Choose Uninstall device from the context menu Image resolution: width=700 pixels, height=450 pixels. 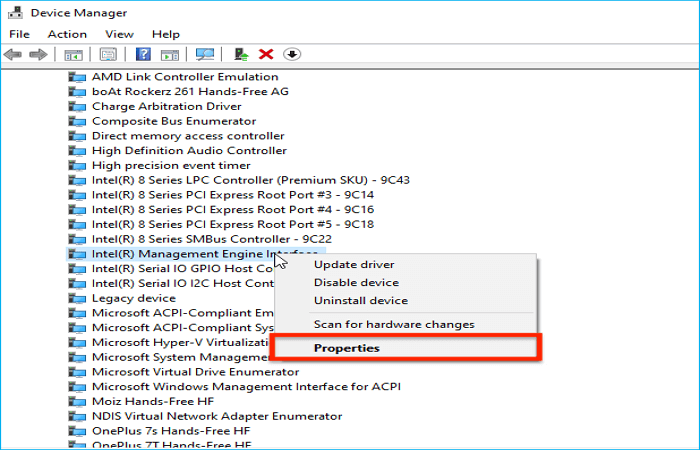point(360,301)
